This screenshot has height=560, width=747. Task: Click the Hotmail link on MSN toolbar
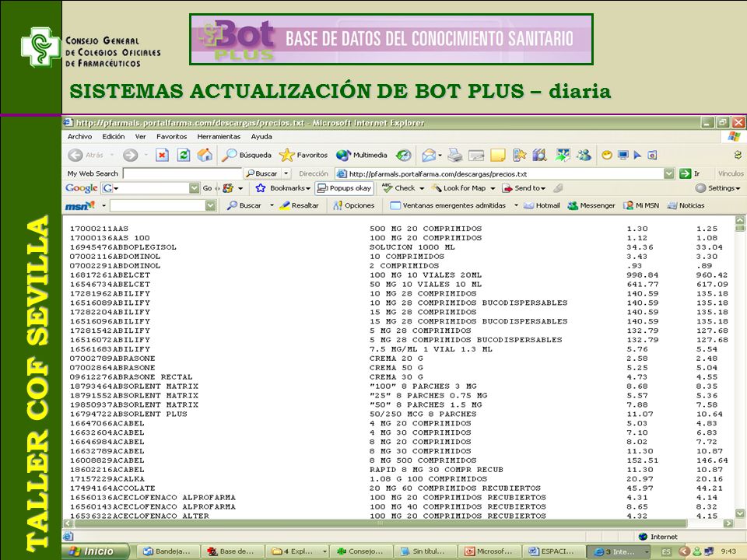pyautogui.click(x=542, y=205)
